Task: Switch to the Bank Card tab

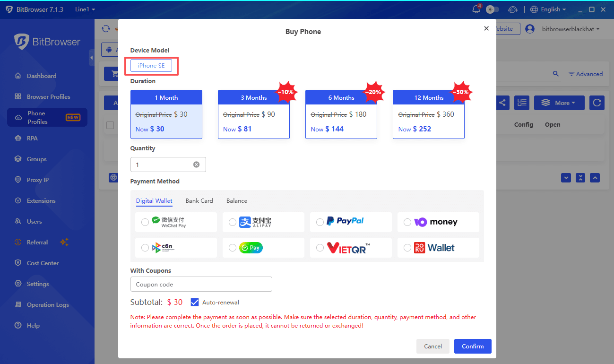Action: 199,200
